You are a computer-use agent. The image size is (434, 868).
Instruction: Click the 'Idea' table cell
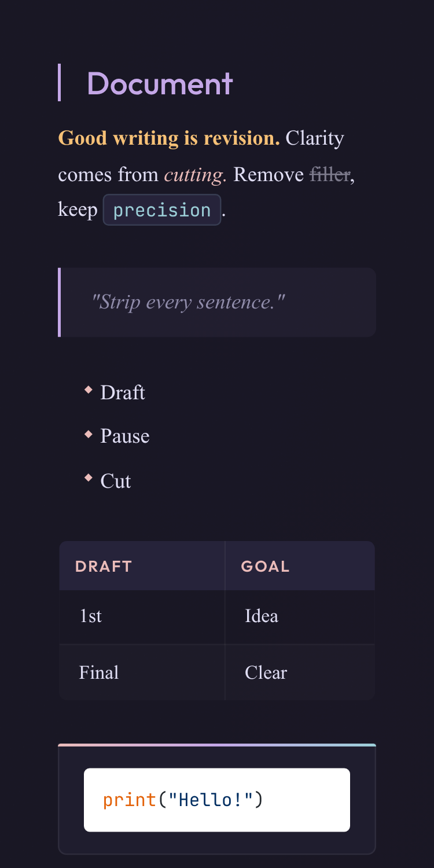(x=262, y=616)
